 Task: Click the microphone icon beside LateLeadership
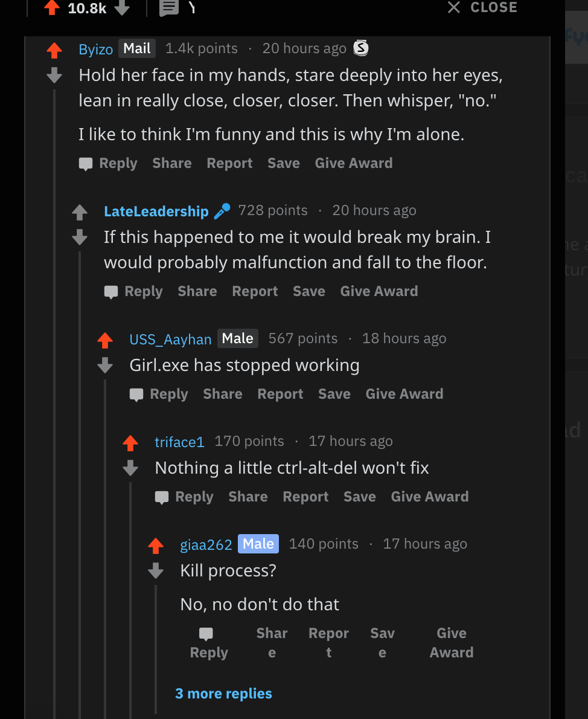pyautogui.click(x=222, y=211)
